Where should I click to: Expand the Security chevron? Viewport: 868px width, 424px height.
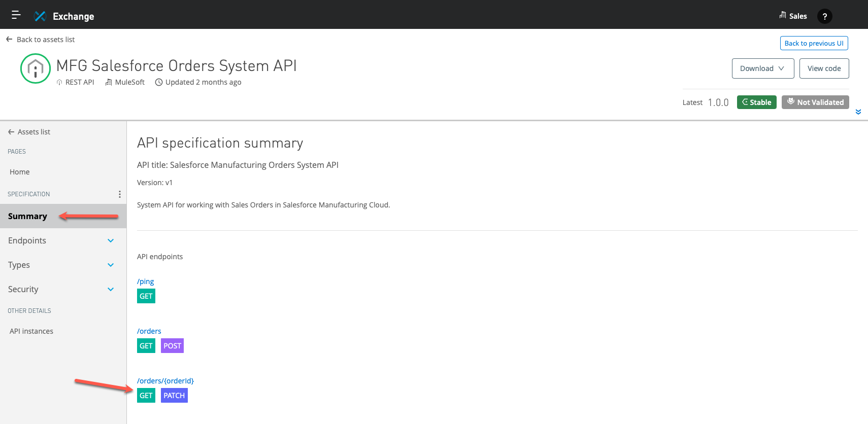[x=111, y=289]
